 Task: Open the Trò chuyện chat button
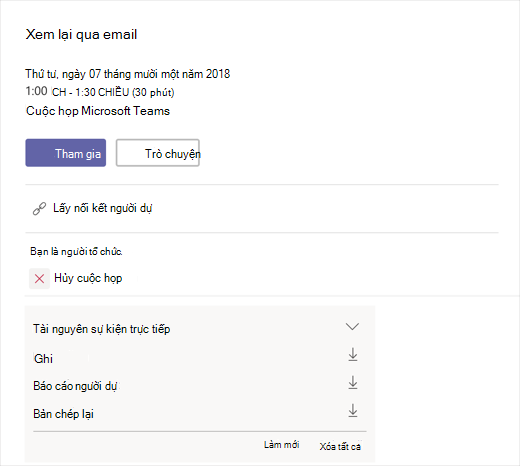[158, 153]
